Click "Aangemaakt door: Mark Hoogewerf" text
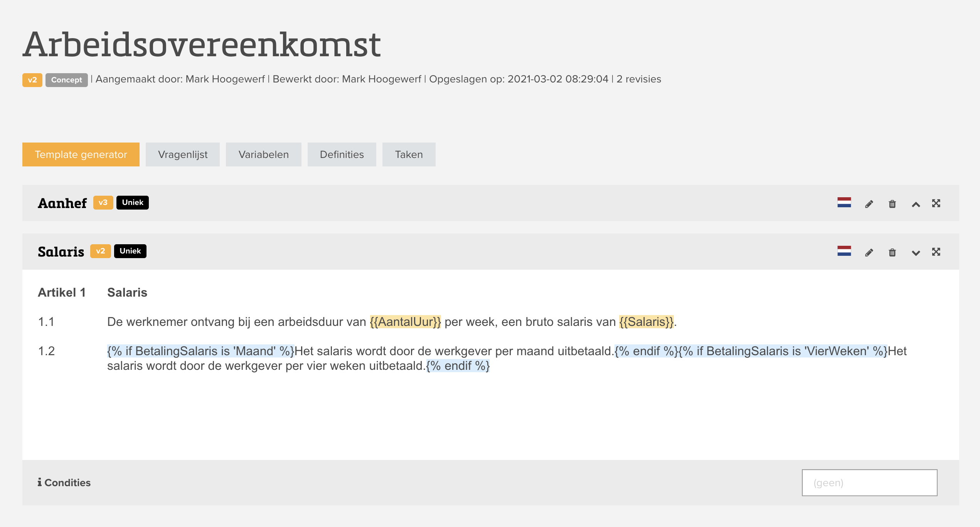 point(180,79)
